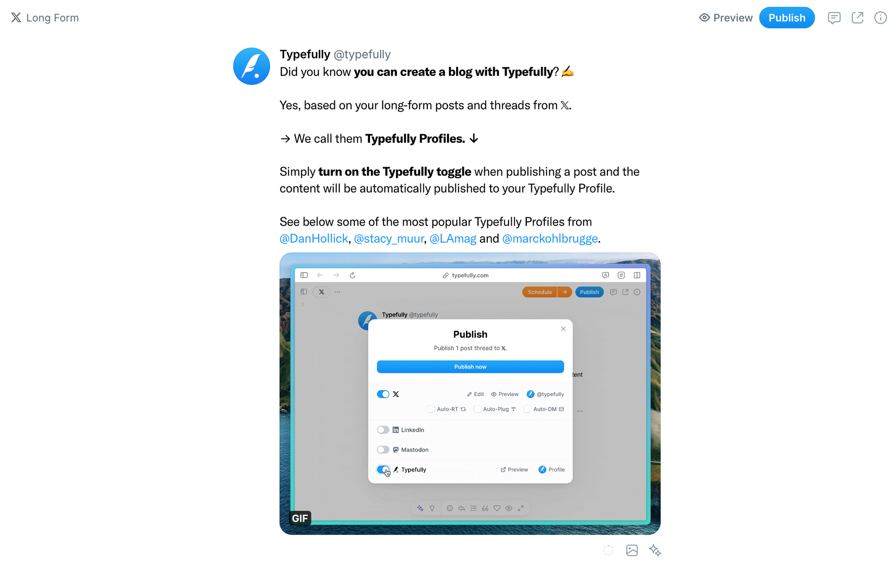Open the AI sparkle icon below the post
Viewport: 896px width, 588px height.
pyautogui.click(x=655, y=550)
